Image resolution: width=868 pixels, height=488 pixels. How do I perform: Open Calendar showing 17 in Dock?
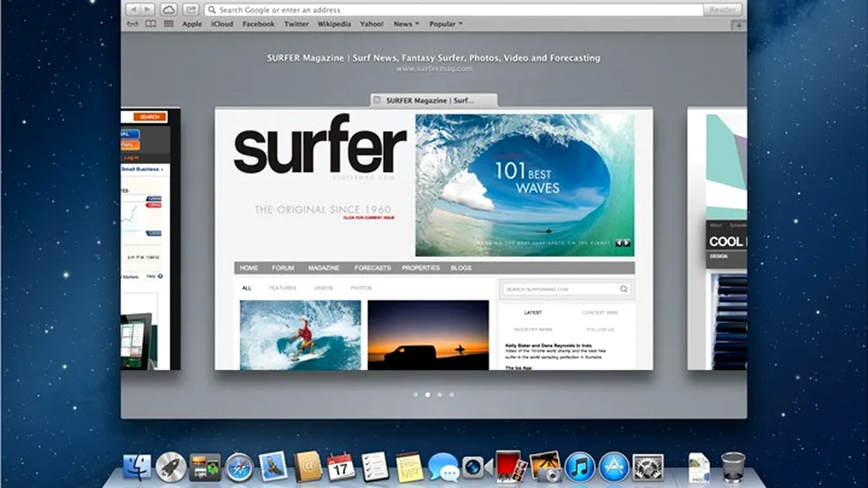coord(341,466)
